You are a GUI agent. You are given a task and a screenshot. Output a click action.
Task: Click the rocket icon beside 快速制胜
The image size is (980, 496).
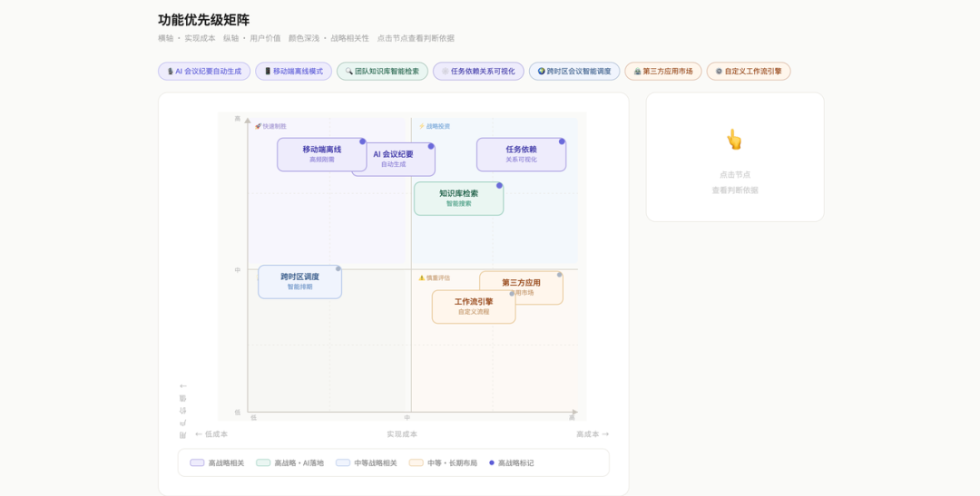(x=258, y=126)
